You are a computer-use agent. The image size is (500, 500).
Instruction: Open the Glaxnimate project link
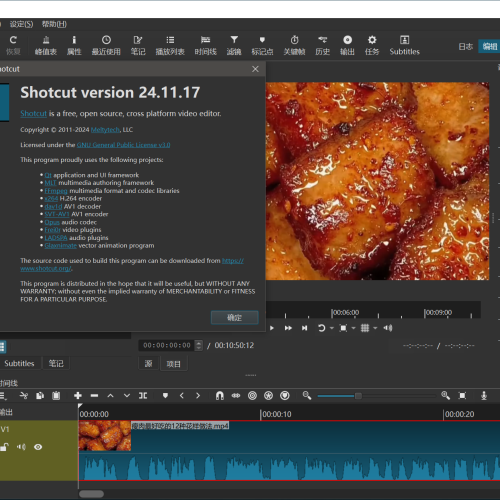[61, 246]
